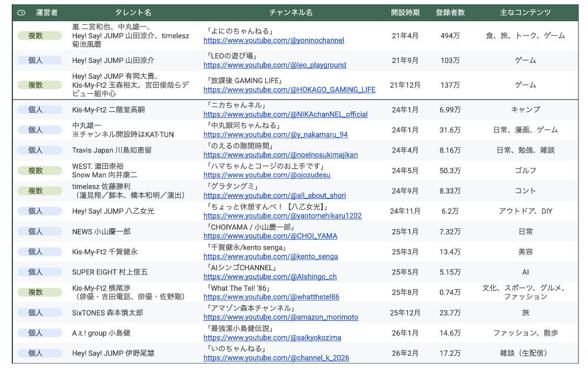This screenshot has width=588, height=368.
Task: Select the 複数 badge in the top row
Action: pyautogui.click(x=39, y=35)
